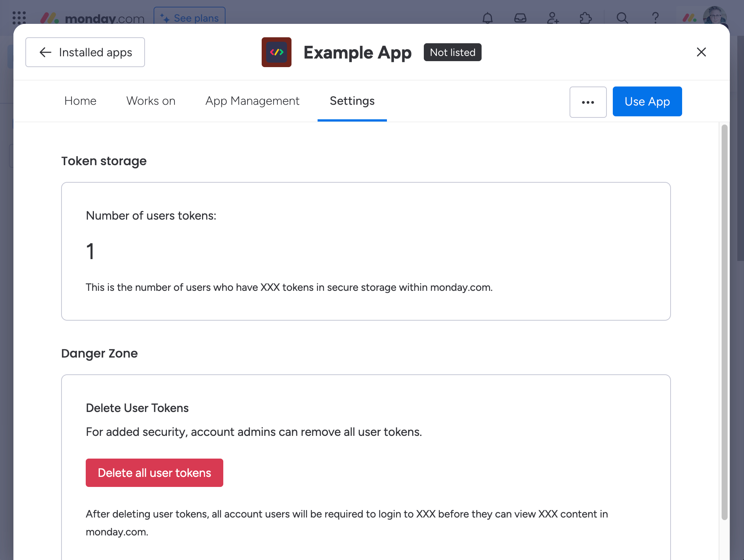Click the Example App title text
Screen dimensions: 744x560
pos(357,53)
